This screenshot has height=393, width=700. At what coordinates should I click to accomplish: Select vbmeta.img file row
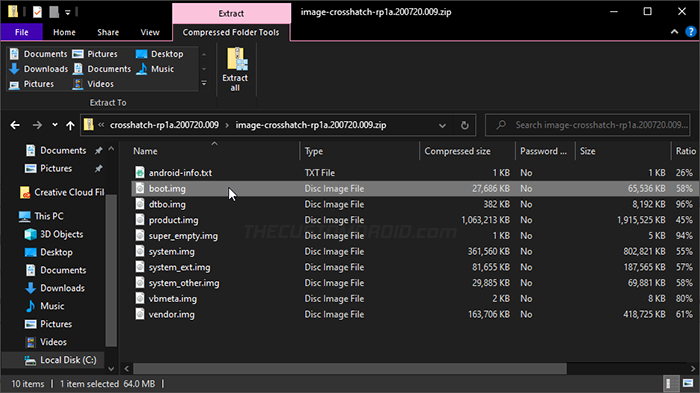coord(415,299)
